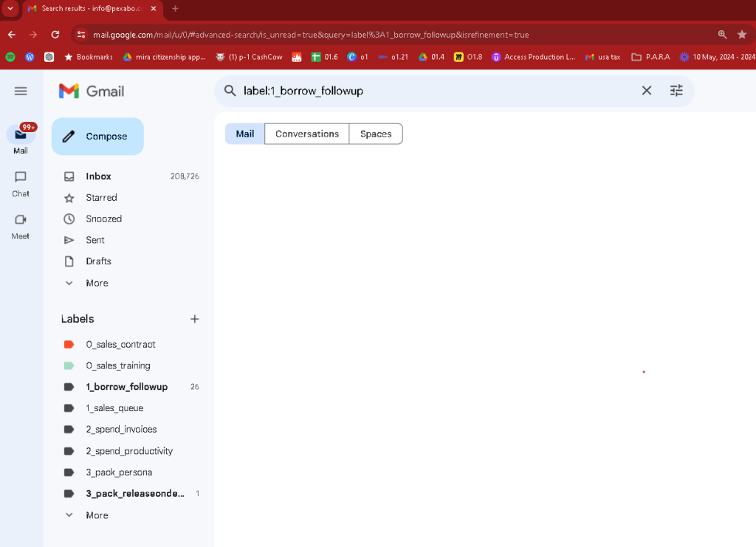The width and height of the screenshot is (756, 547).
Task: Go forward with browser forward arrow
Action: pos(33,35)
